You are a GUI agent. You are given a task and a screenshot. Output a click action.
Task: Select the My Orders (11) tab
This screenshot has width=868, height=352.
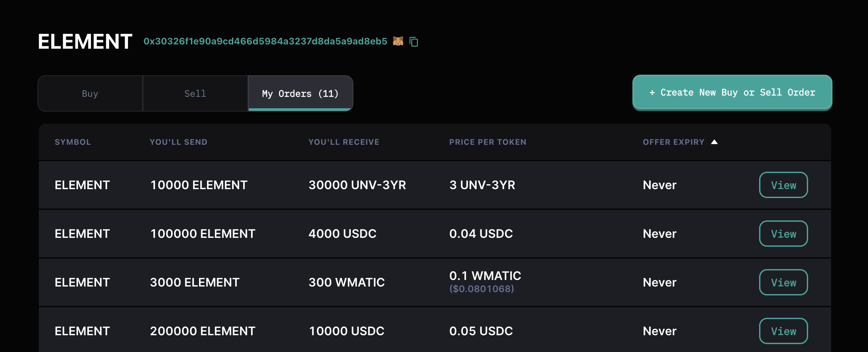(300, 93)
